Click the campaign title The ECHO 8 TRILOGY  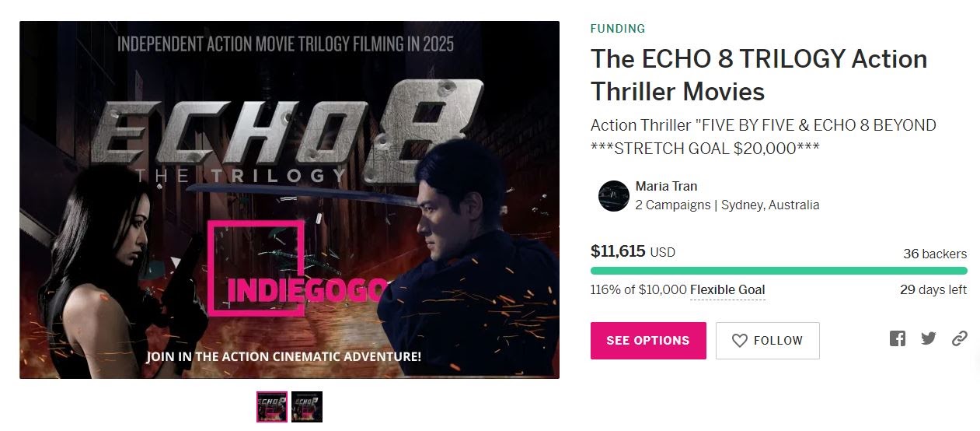(759, 75)
